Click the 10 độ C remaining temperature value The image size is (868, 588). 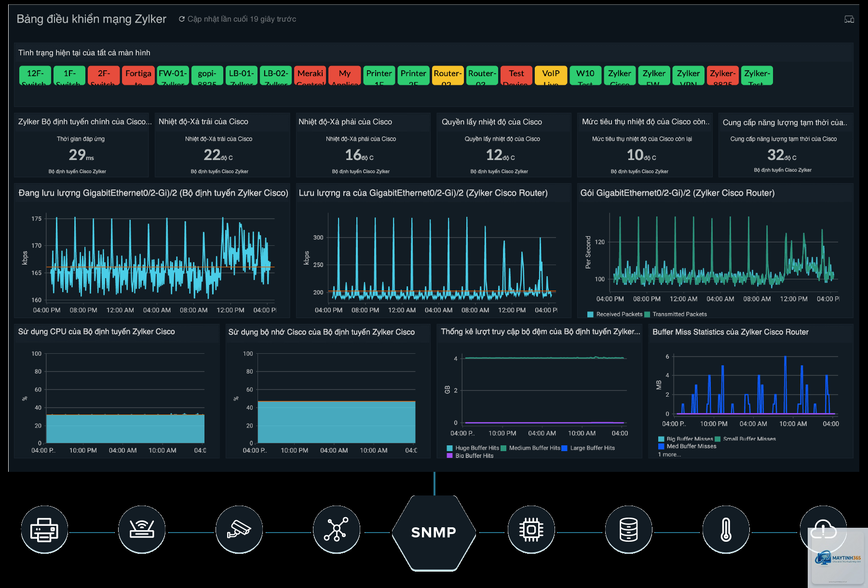coord(641,155)
